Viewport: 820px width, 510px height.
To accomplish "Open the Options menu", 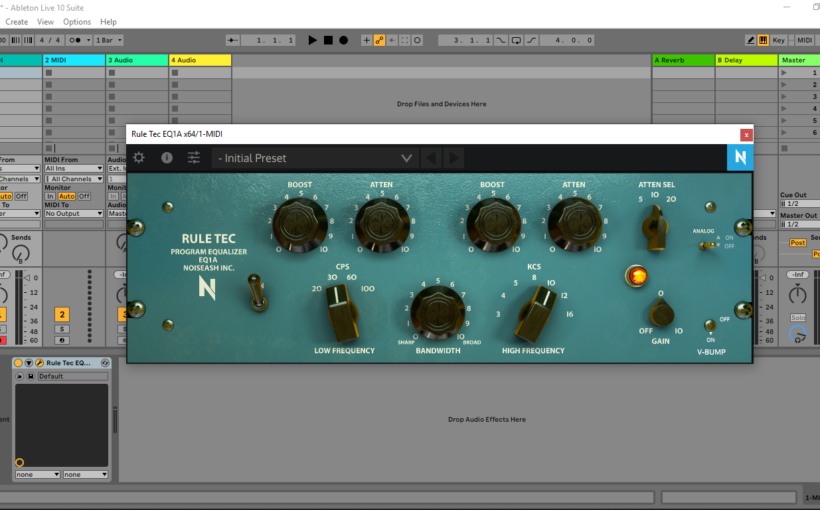I will coord(77,22).
